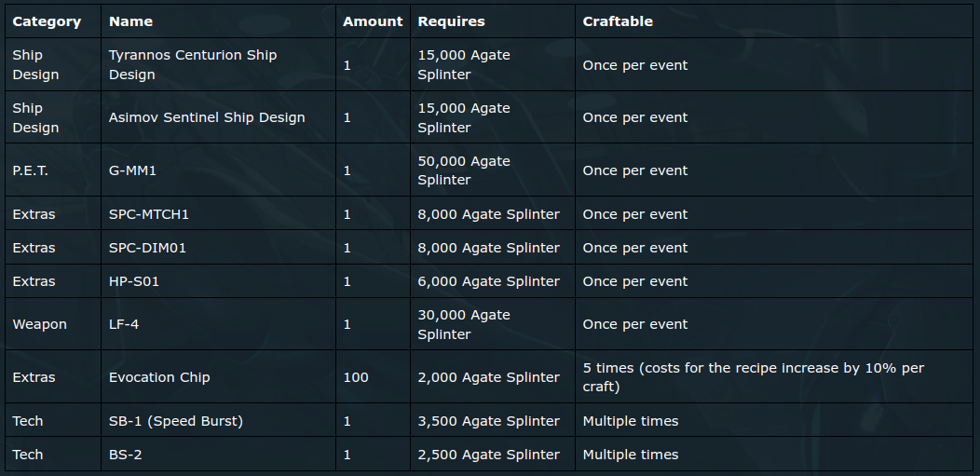
Task: Click the 5 times craftable note
Action: [x=753, y=376]
